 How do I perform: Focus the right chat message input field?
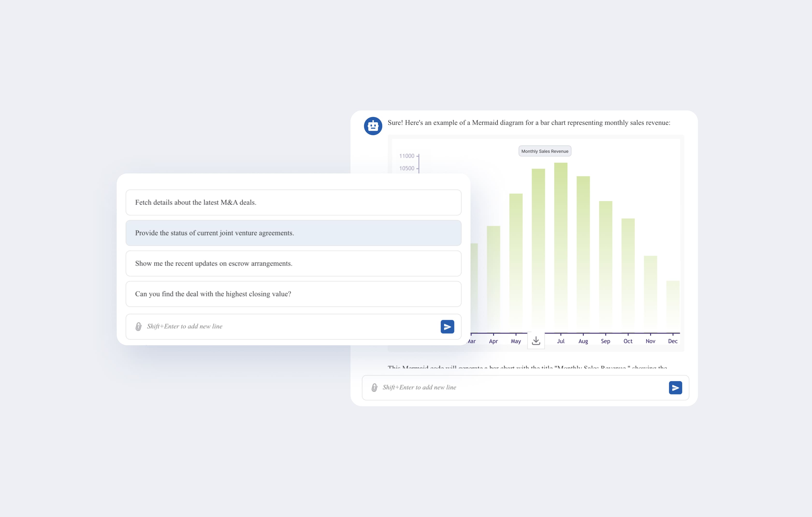click(523, 387)
